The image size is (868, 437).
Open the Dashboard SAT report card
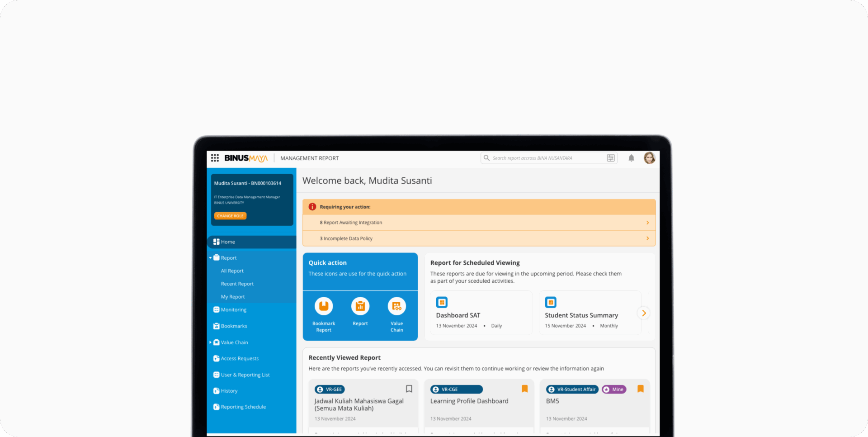pos(481,313)
